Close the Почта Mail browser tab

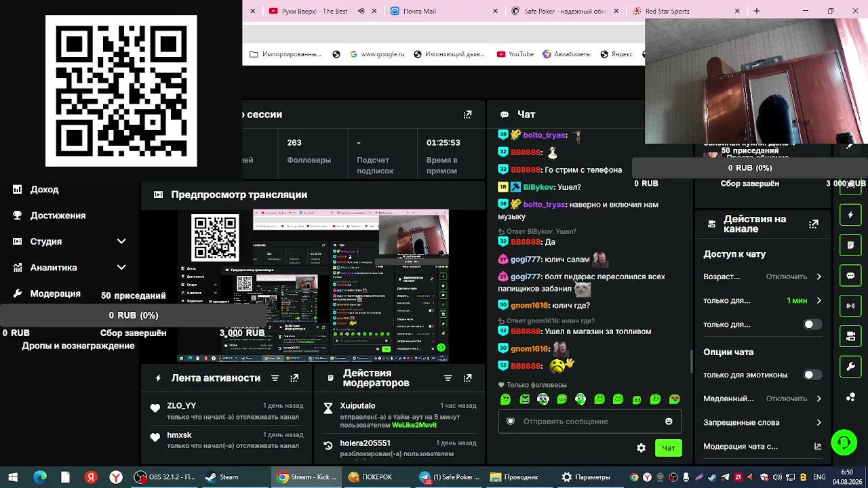(x=495, y=11)
